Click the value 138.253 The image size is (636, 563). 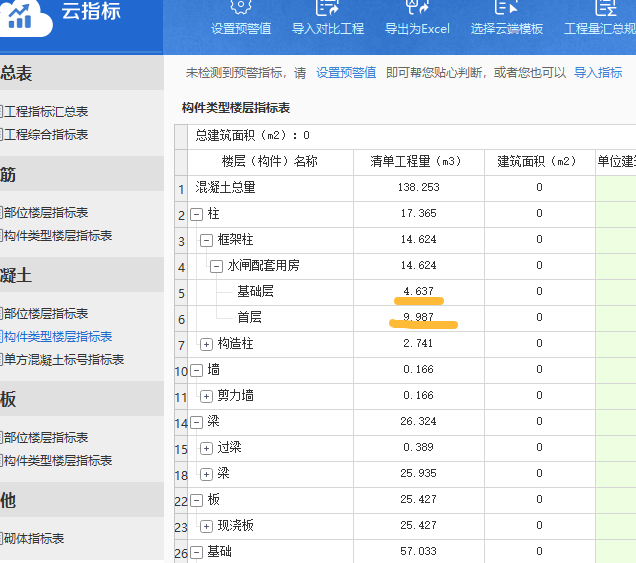418,187
